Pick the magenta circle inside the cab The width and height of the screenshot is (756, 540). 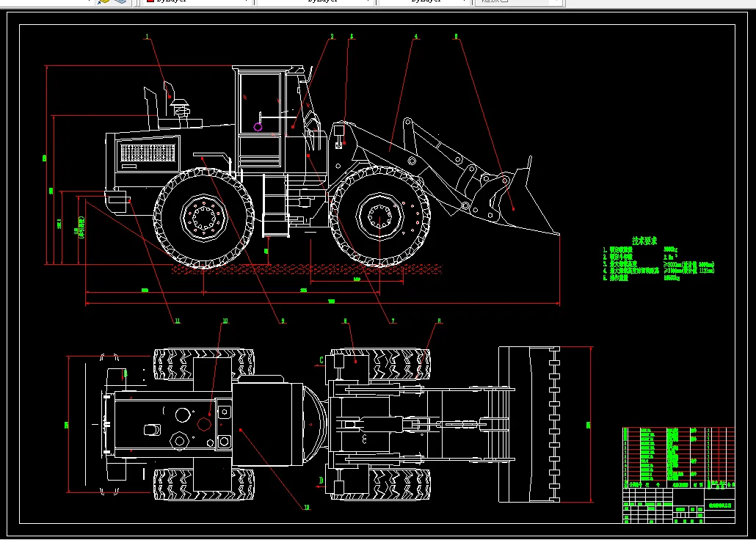tap(258, 127)
